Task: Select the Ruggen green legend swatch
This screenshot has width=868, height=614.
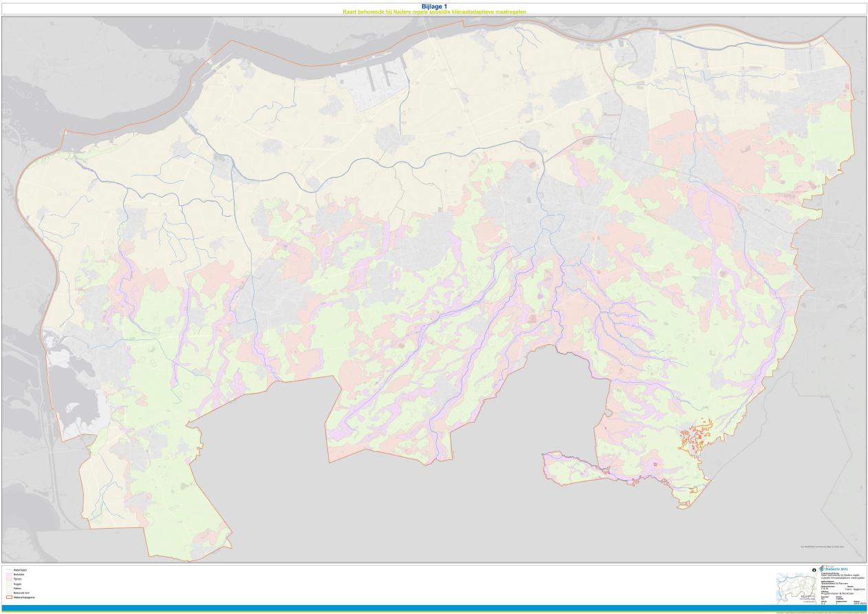Action: 8,584
